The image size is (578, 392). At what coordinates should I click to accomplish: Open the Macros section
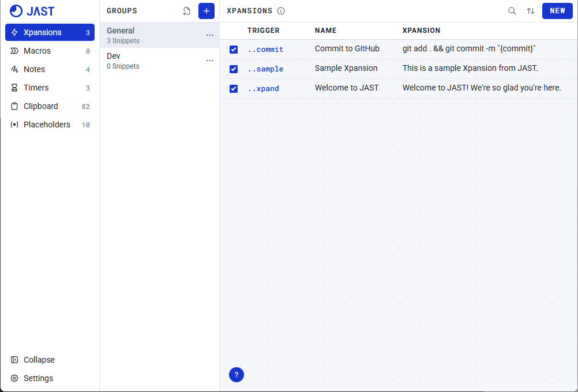click(x=50, y=51)
